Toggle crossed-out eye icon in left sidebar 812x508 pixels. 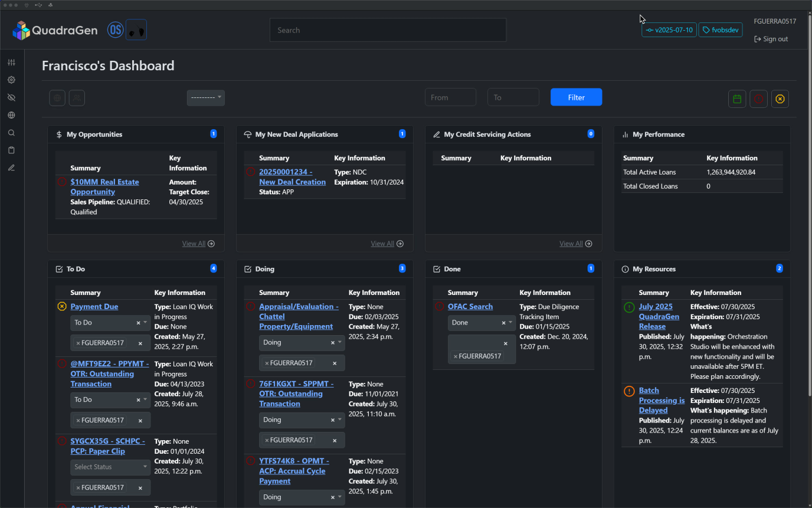(x=11, y=97)
